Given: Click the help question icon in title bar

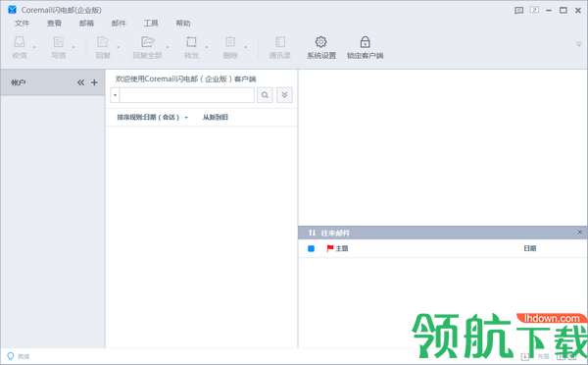Looking at the screenshot, I should coord(534,10).
